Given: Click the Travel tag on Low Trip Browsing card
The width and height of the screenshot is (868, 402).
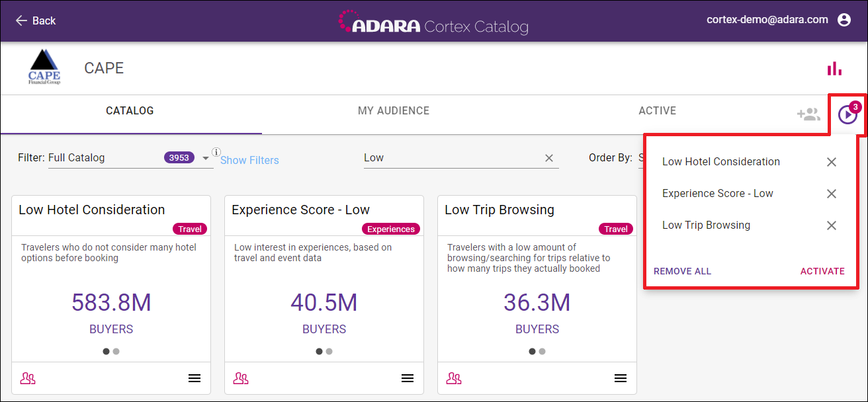Looking at the screenshot, I should coord(616,229).
